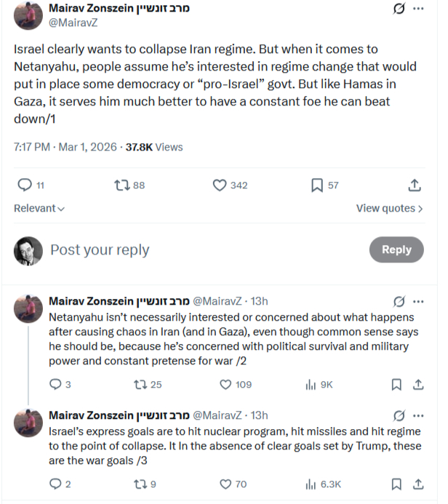This screenshot has height=504, width=448.
Task: Open View quotes link
Action: click(x=389, y=208)
